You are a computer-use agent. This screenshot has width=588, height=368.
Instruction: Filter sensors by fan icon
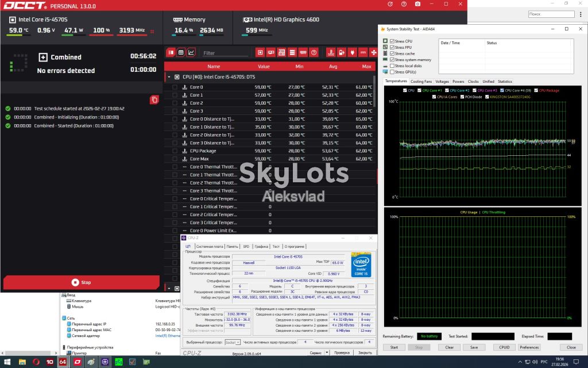pyautogui.click(x=373, y=52)
